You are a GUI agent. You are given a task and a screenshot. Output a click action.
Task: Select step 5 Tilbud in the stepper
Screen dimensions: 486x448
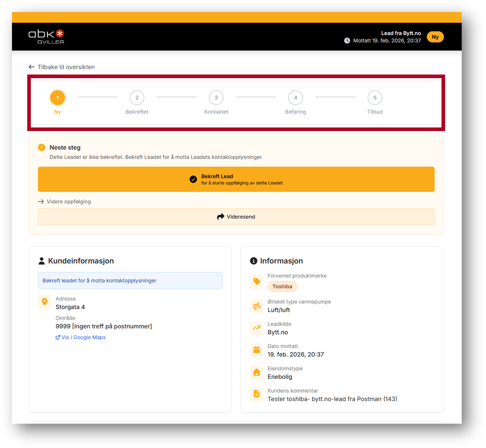(x=375, y=98)
